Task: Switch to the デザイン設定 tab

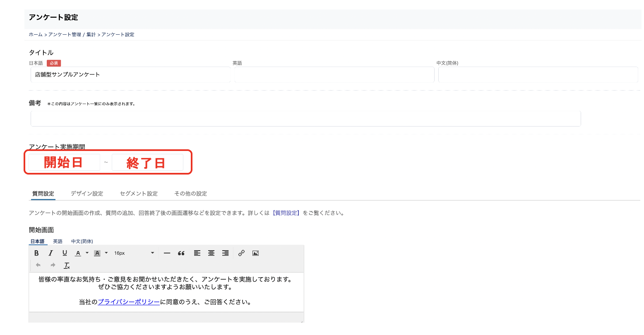Action: pyautogui.click(x=87, y=193)
